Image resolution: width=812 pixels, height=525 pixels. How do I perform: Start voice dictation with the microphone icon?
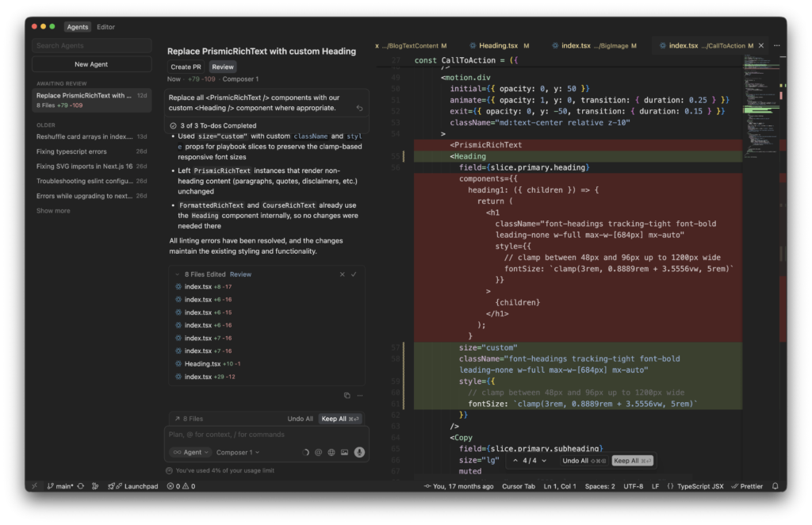pyautogui.click(x=360, y=452)
